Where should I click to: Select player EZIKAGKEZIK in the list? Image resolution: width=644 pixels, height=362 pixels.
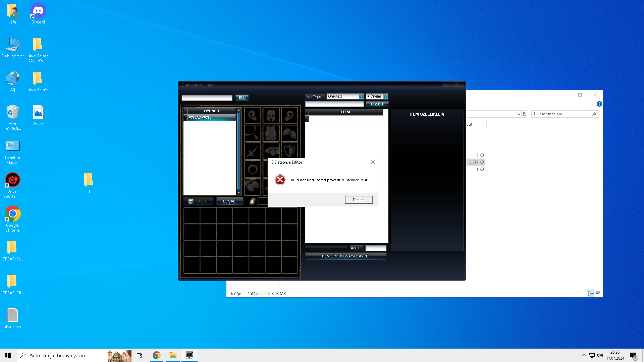click(211, 118)
